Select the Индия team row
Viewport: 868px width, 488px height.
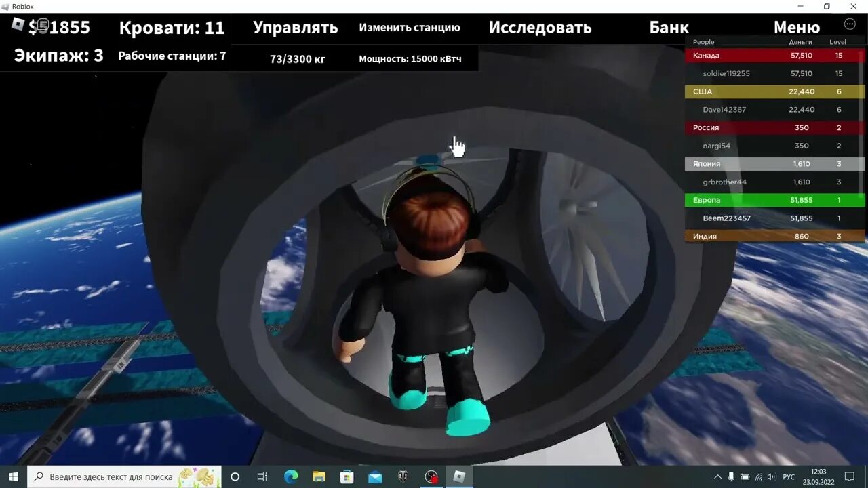774,236
